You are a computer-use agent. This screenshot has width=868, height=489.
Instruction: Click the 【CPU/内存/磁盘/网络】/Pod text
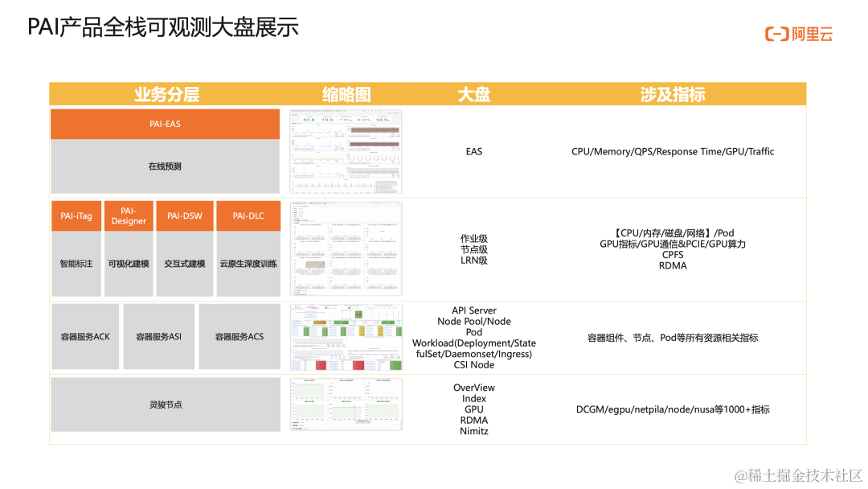coord(673,233)
